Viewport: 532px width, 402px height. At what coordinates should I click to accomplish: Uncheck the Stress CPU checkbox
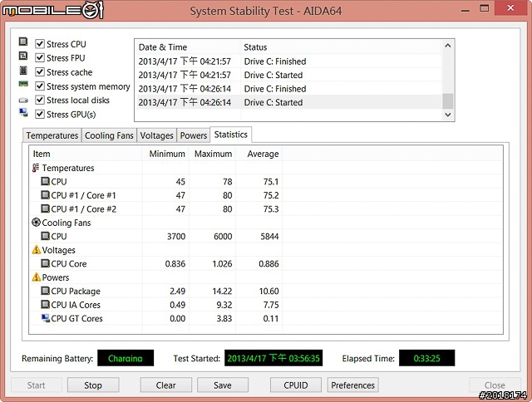40,44
